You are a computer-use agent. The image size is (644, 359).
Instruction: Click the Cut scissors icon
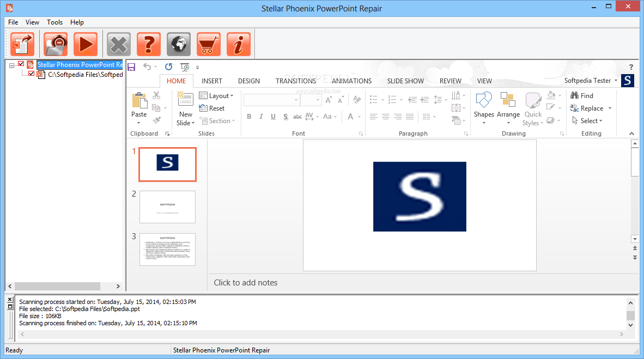click(x=156, y=95)
